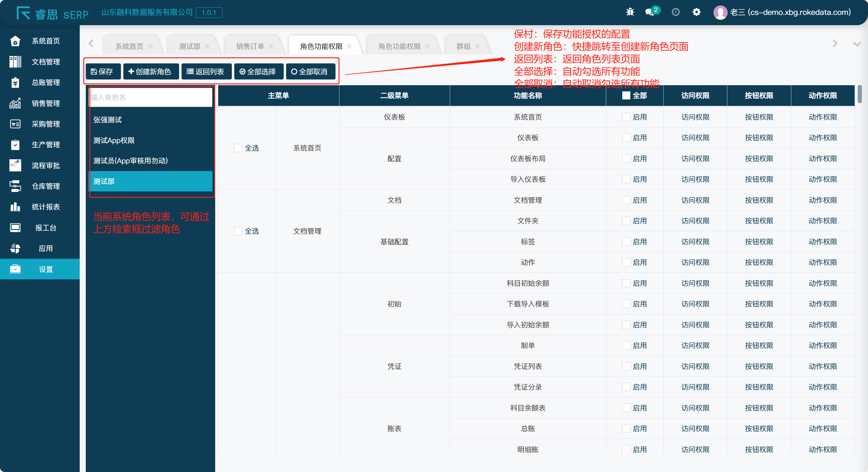The width and height of the screenshot is (868, 472).
Task: Check the 全部 header checkbox
Action: click(x=626, y=96)
